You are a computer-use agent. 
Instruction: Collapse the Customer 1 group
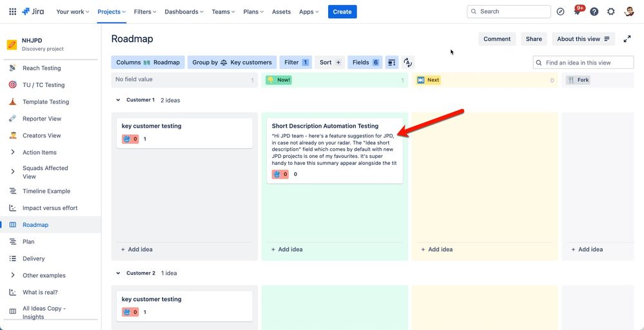[x=118, y=100]
